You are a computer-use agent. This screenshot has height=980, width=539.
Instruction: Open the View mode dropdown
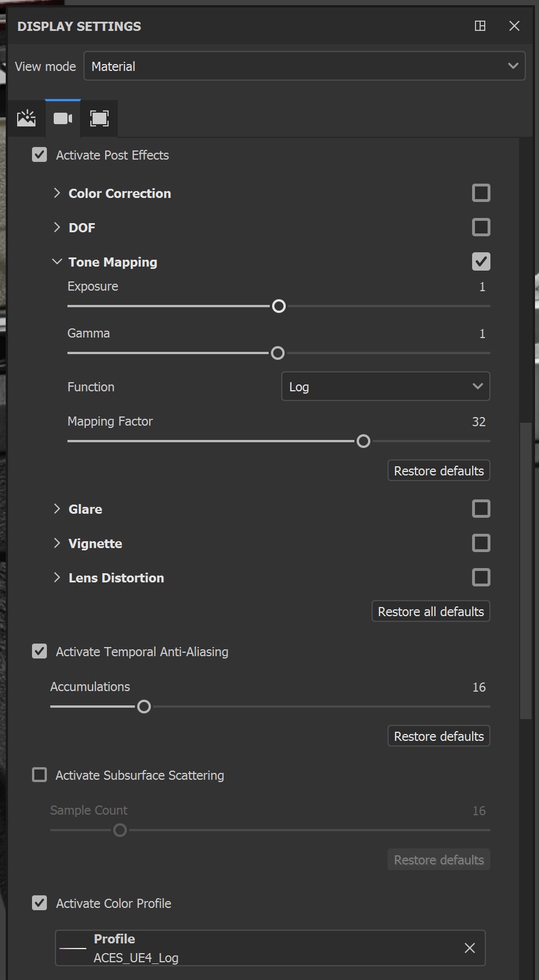[x=304, y=66]
